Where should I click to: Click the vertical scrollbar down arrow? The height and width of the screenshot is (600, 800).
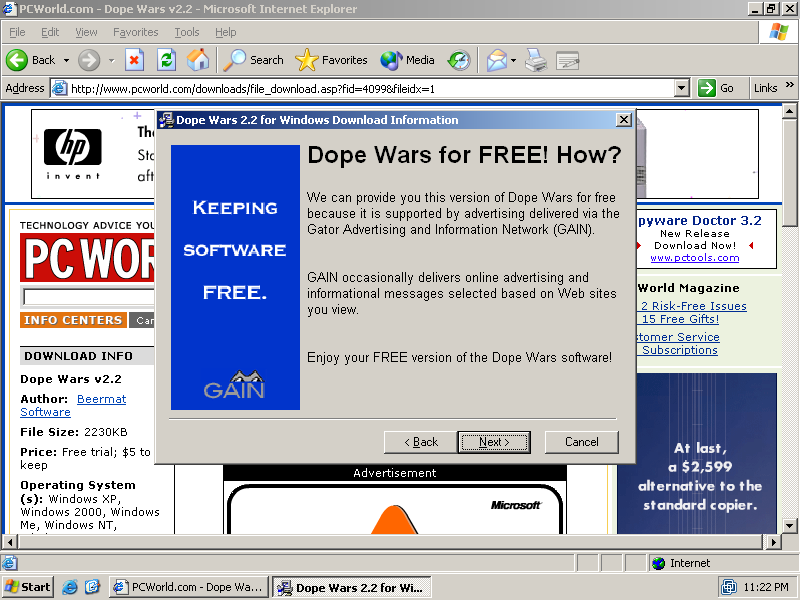pos(789,526)
